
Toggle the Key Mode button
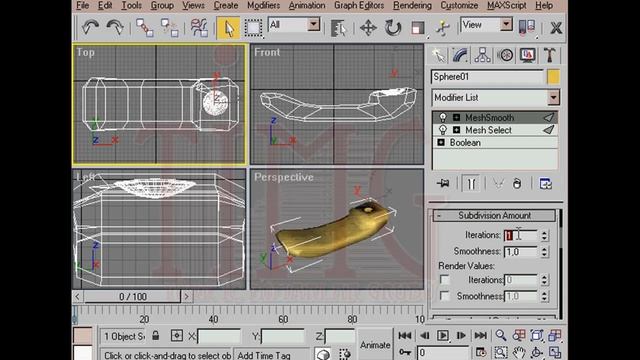tap(405, 352)
